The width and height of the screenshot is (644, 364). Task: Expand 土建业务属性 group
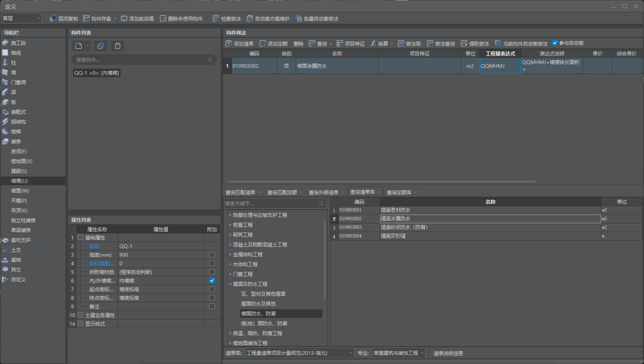[x=80, y=315]
